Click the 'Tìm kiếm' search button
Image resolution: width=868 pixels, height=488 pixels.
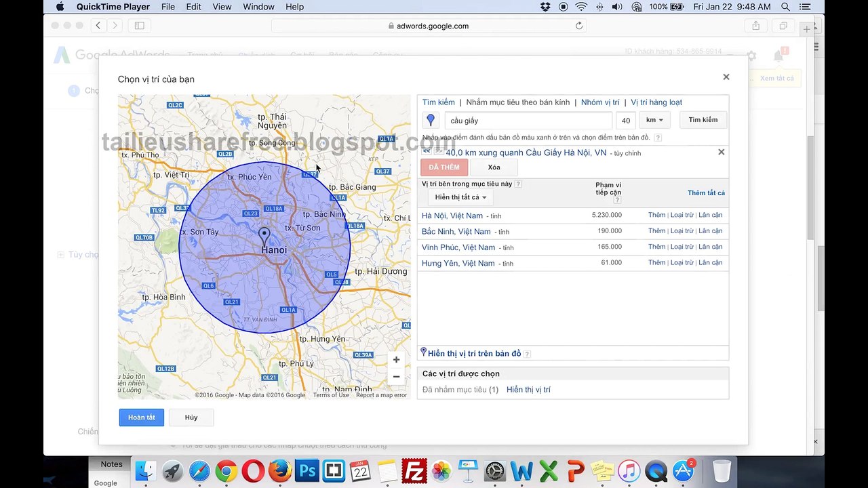[703, 121]
